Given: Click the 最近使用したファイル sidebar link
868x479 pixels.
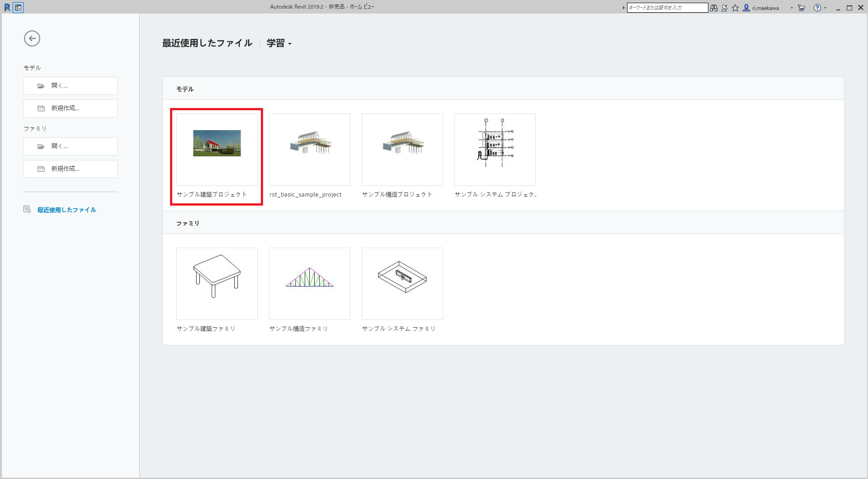Looking at the screenshot, I should click(66, 210).
